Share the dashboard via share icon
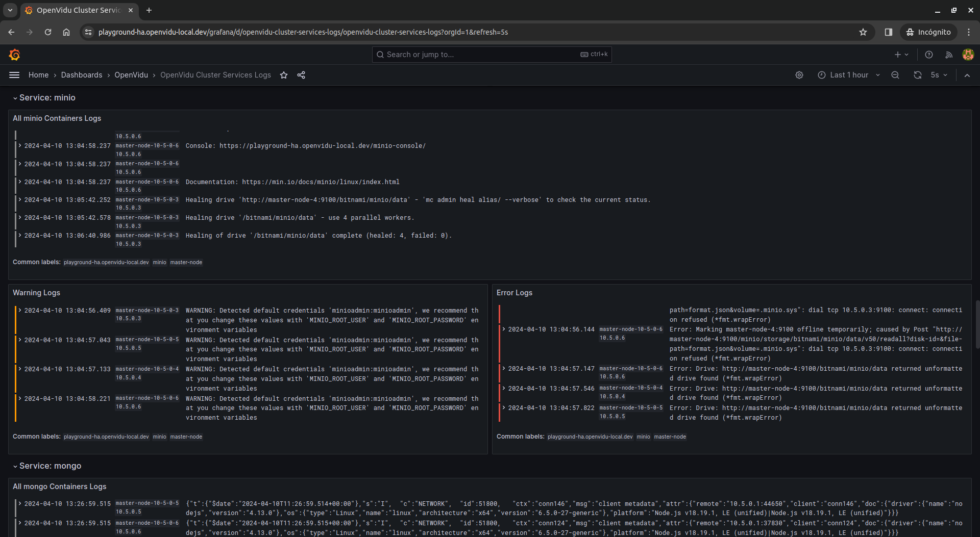This screenshot has height=537, width=980. [x=301, y=75]
